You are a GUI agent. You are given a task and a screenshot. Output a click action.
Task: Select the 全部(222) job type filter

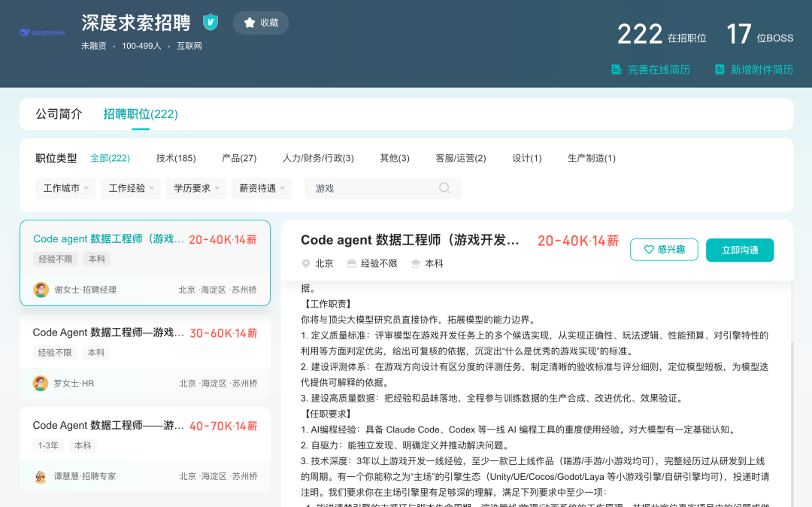[110, 158]
